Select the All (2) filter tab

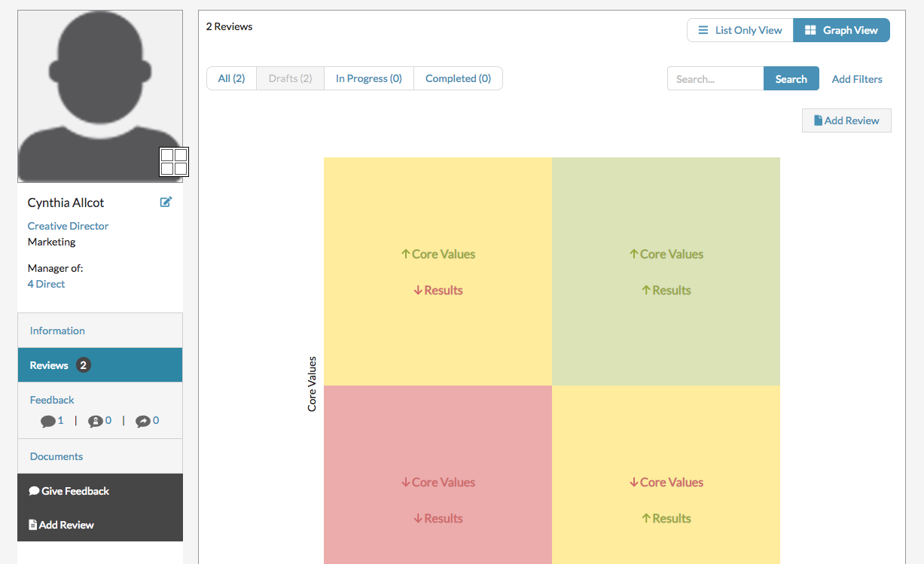coord(232,78)
